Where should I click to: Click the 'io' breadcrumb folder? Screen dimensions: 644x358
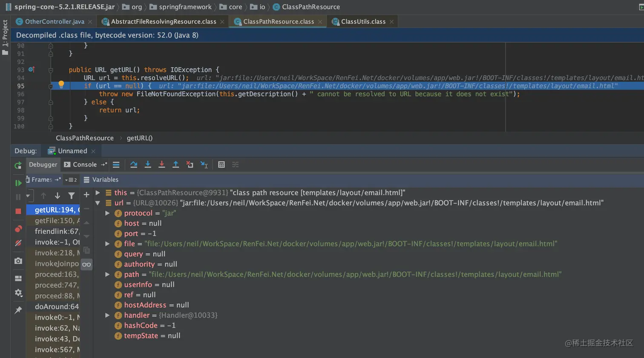click(258, 7)
